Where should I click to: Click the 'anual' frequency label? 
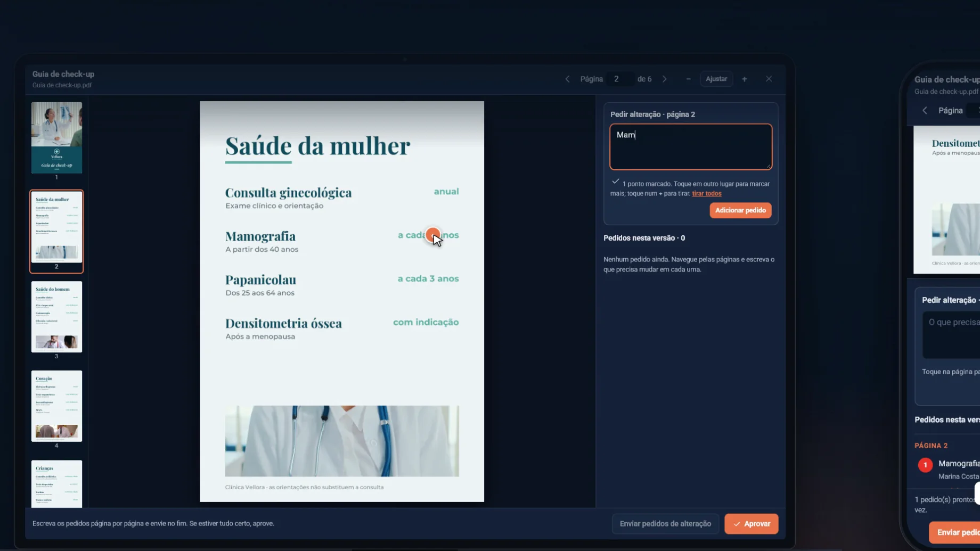(446, 192)
